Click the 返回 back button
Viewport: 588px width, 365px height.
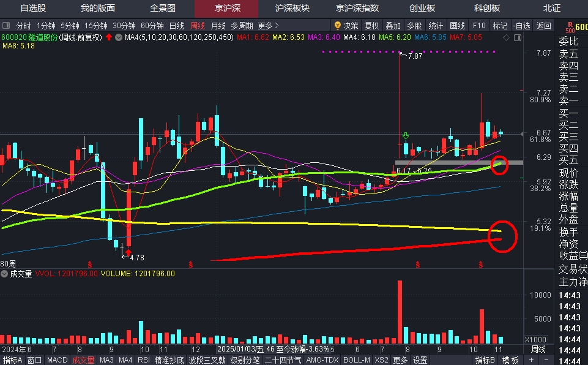click(x=544, y=26)
